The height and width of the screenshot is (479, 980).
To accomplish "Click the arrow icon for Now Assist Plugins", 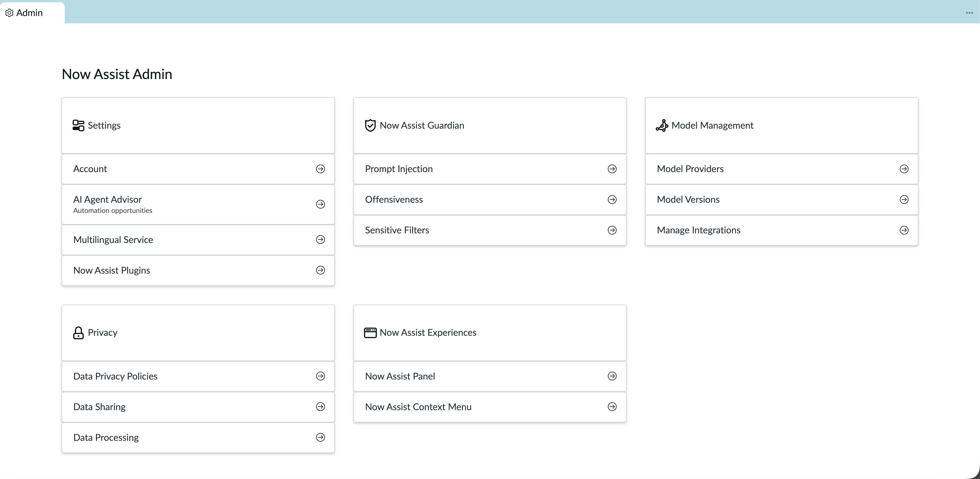I will coord(320,270).
